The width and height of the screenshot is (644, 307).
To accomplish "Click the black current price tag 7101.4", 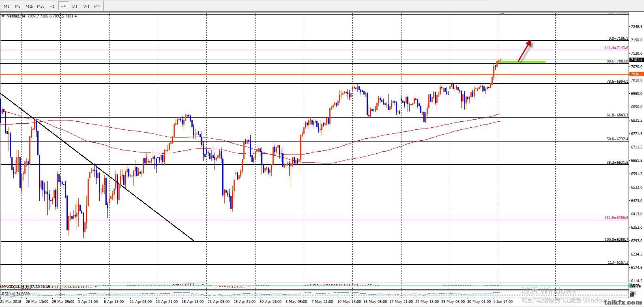I will (636, 60).
